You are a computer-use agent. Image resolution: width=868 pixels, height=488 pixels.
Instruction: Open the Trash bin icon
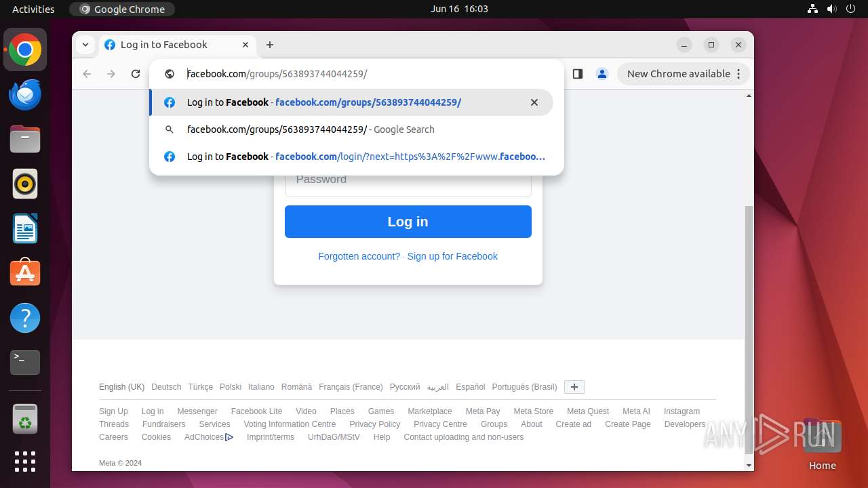pyautogui.click(x=25, y=419)
